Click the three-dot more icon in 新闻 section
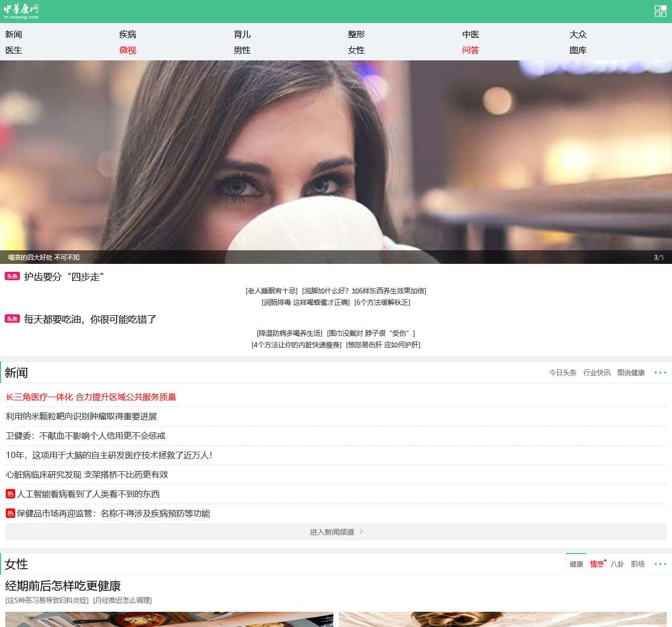 (x=660, y=373)
